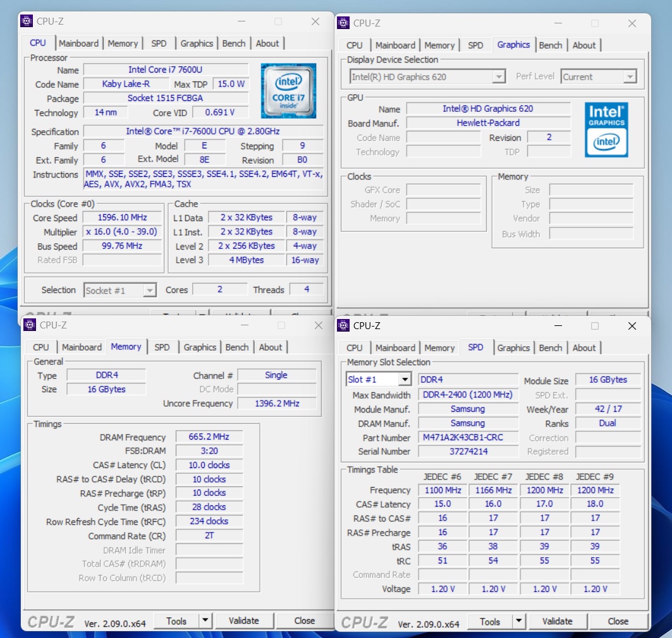Screen dimensions: 672x638
Task: Select the Mainboard tab
Action: click(x=79, y=43)
